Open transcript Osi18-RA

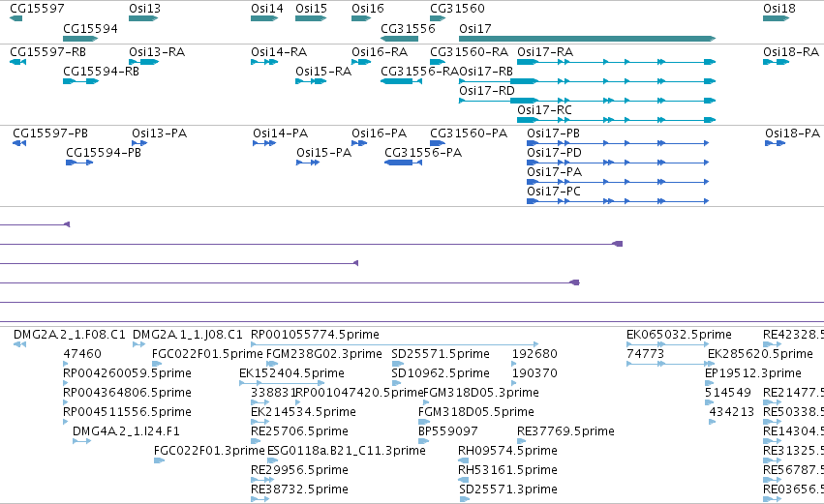[x=791, y=52]
